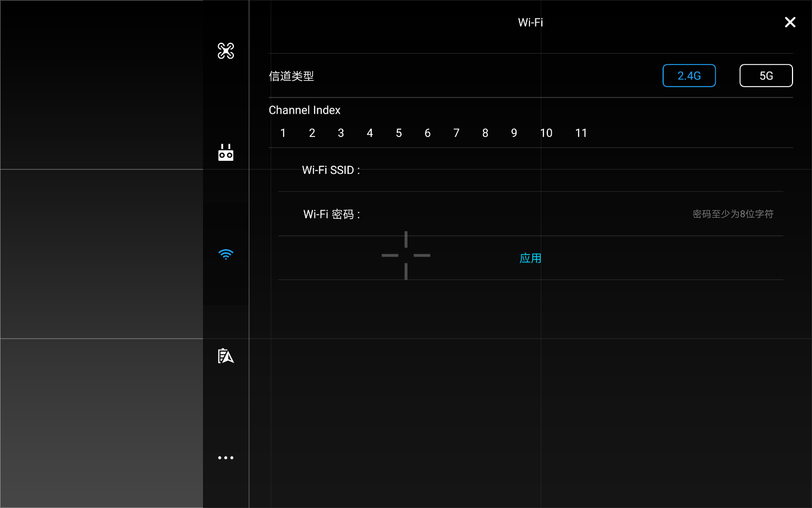Image resolution: width=812 pixels, height=508 pixels.
Task: Open the map and flight route settings icon
Action: (x=226, y=356)
